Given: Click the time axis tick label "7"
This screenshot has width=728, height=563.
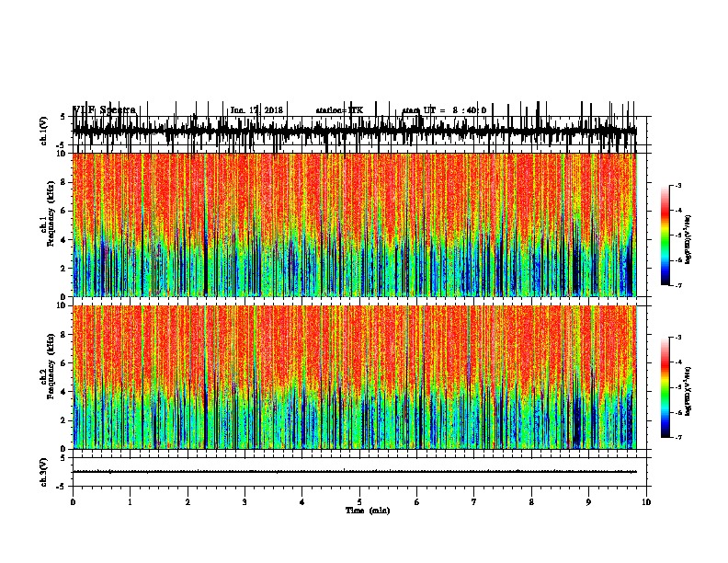Looking at the screenshot, I should [474, 501].
